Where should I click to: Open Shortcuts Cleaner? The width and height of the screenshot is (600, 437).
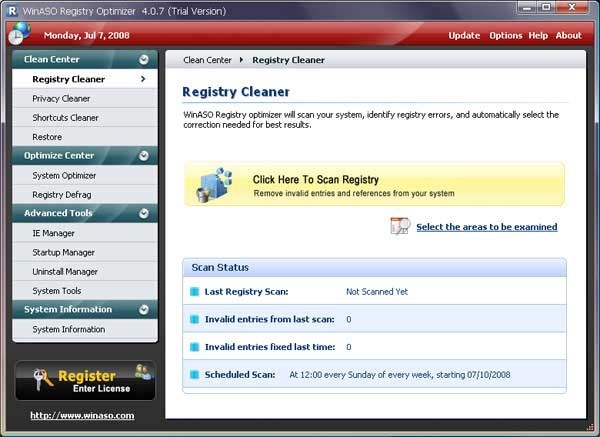[x=85, y=117]
